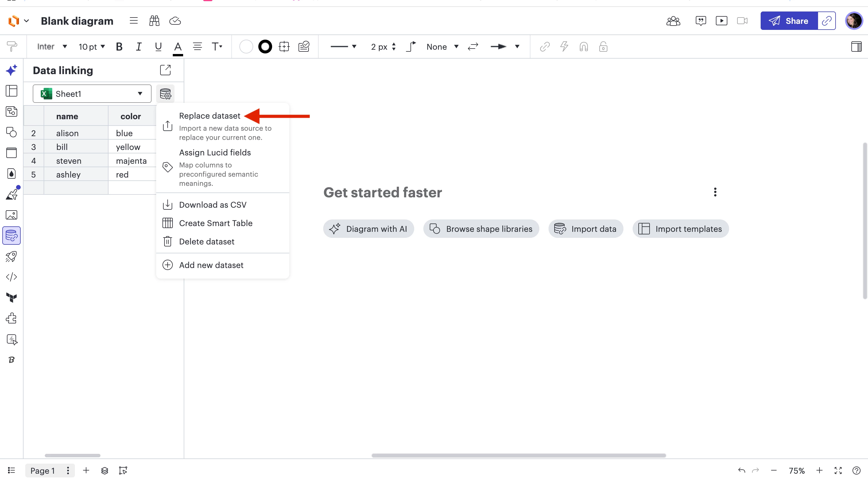Click the Search binoculars icon
Screen dimensions: 868x482
pyautogui.click(x=154, y=21)
